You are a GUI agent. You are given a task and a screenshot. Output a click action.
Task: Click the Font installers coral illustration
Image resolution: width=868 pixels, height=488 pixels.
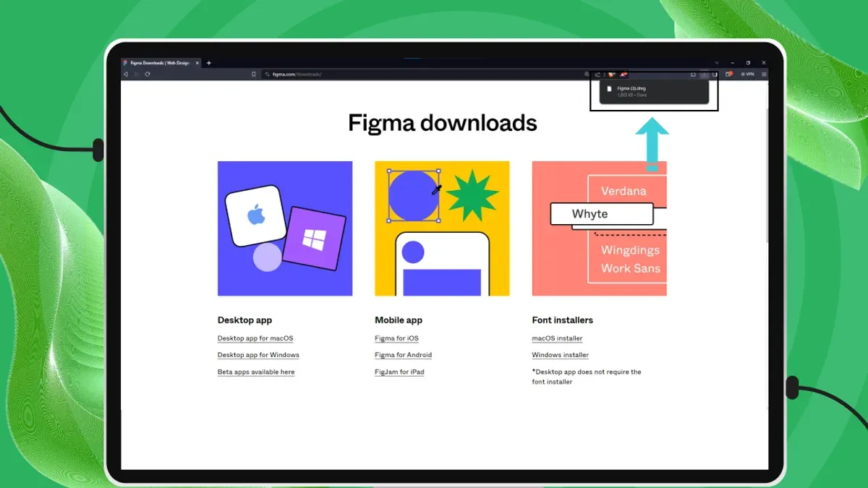click(x=599, y=228)
